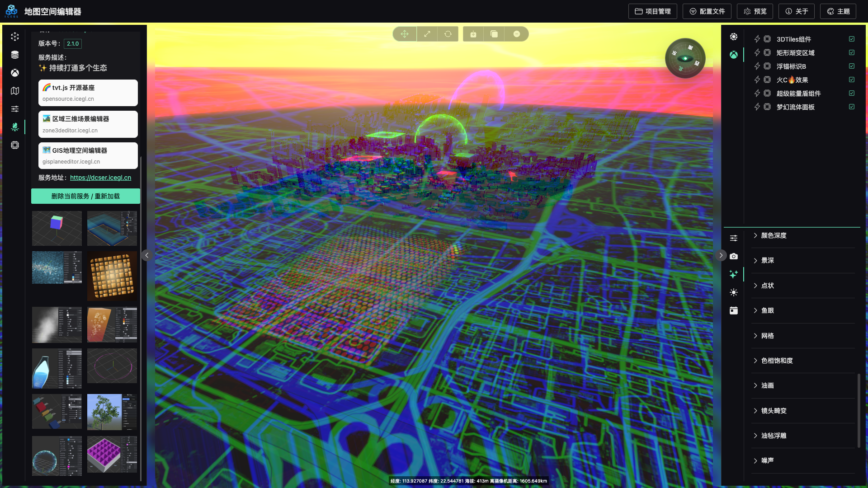This screenshot has height=488, width=868.
Task: Open the 配置文件 menu
Action: [x=707, y=11]
